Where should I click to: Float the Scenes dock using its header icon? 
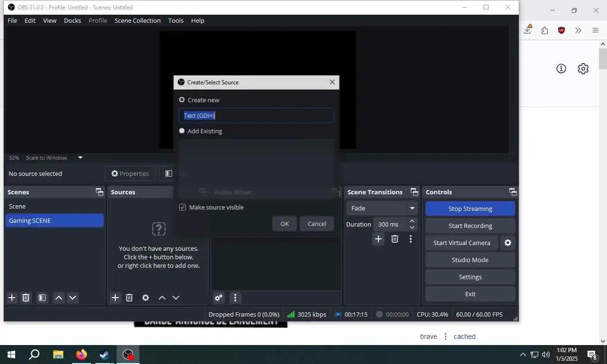(99, 192)
